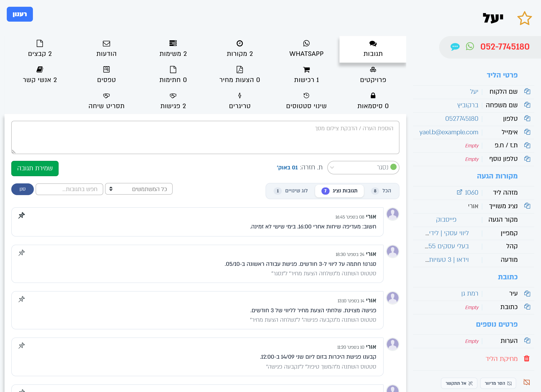Pin the 24 בספט' 18:30 comment

tap(22, 253)
